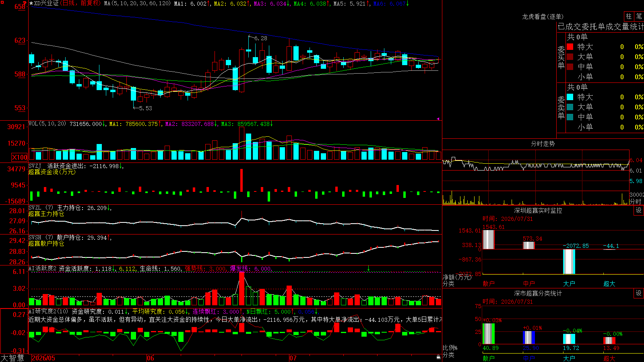Image resolution: width=644 pixels, height=362 pixels.
Task: Click the 大户 cyan bar showing -2072.85
Action: click(569, 261)
